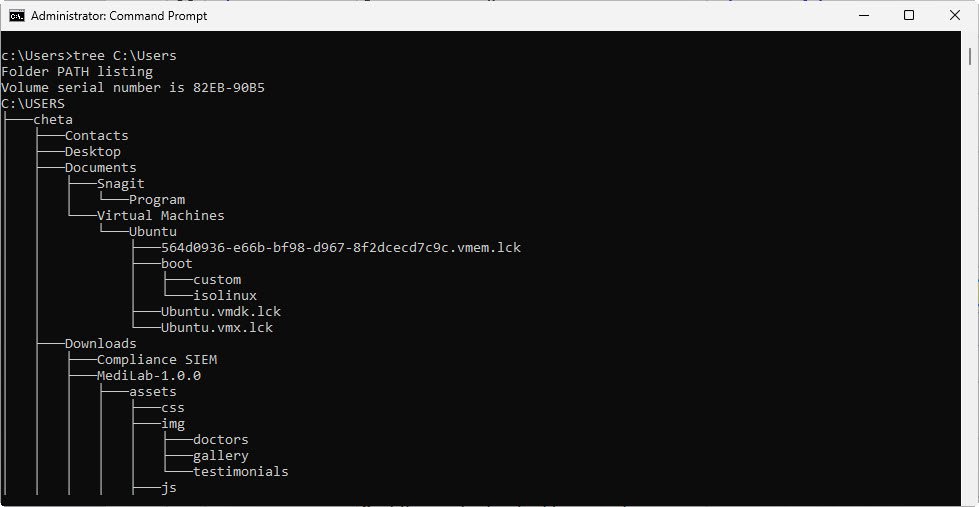Click the Snagit folder entry
This screenshot has height=507, width=979.
(121, 184)
